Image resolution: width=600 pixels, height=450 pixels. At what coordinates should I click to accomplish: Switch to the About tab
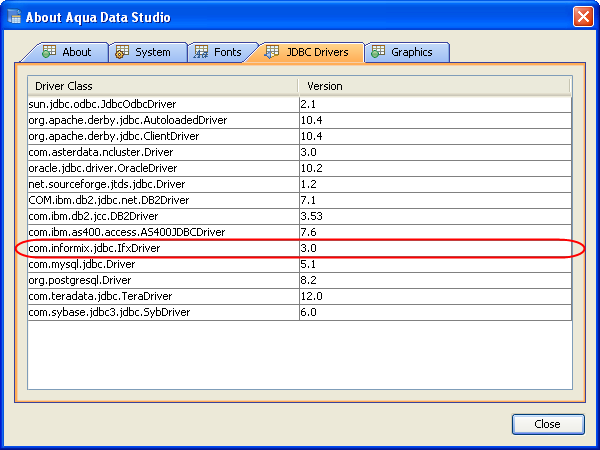pos(66,52)
